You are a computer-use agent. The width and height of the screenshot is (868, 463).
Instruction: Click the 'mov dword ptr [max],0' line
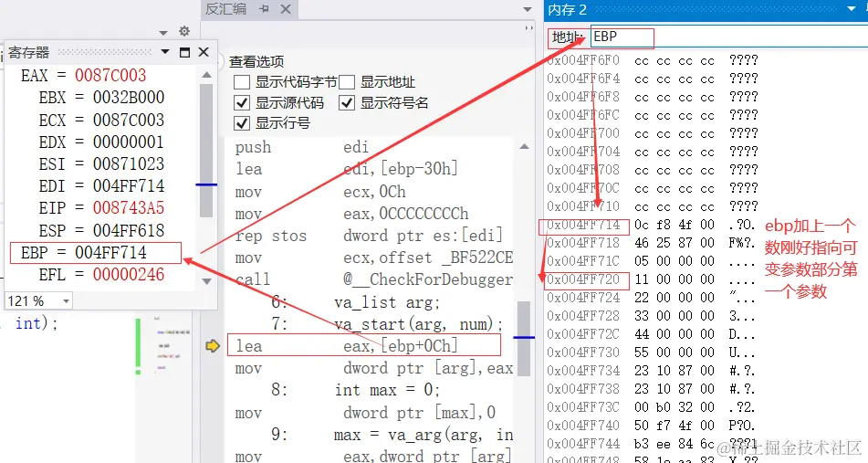point(365,413)
